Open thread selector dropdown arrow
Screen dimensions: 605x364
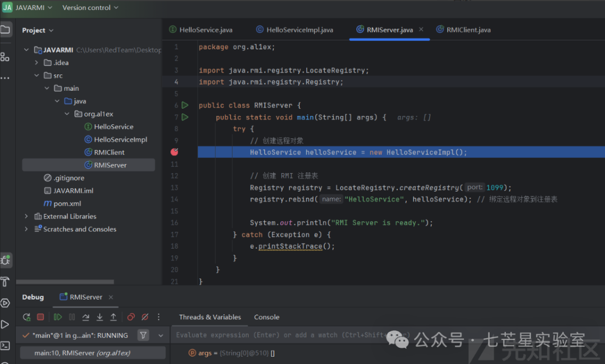coord(161,335)
